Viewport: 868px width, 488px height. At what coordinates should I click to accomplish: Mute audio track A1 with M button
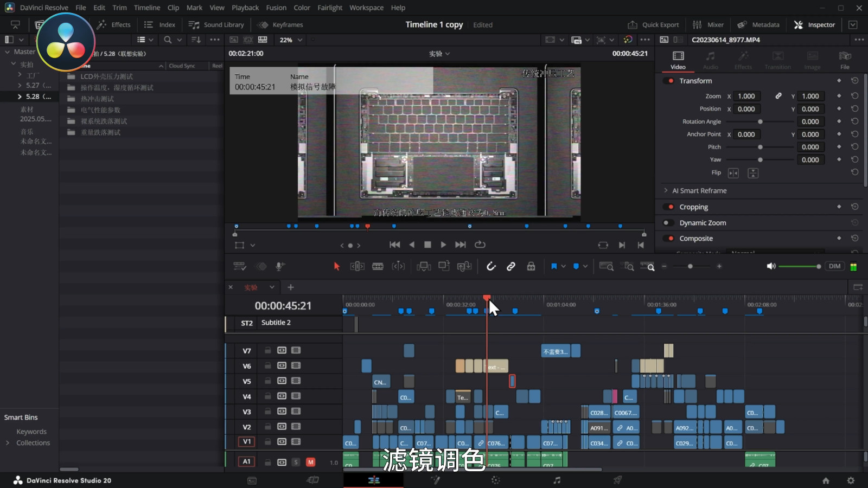pyautogui.click(x=310, y=463)
